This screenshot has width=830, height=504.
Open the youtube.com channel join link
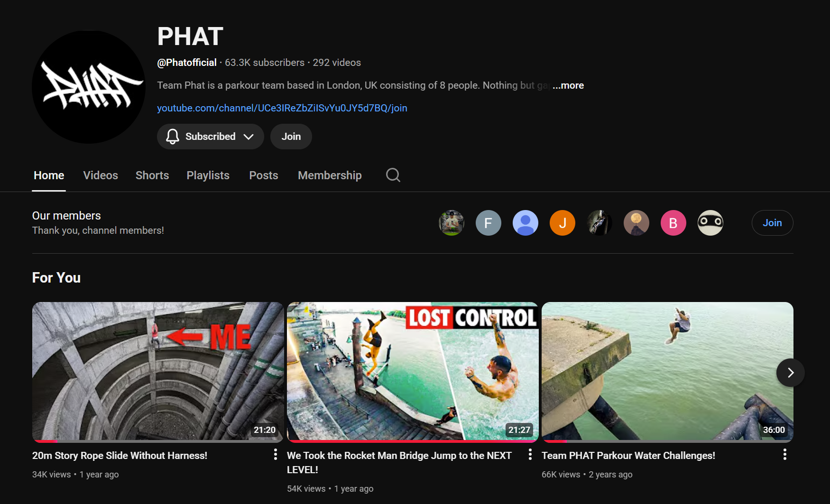(282, 108)
